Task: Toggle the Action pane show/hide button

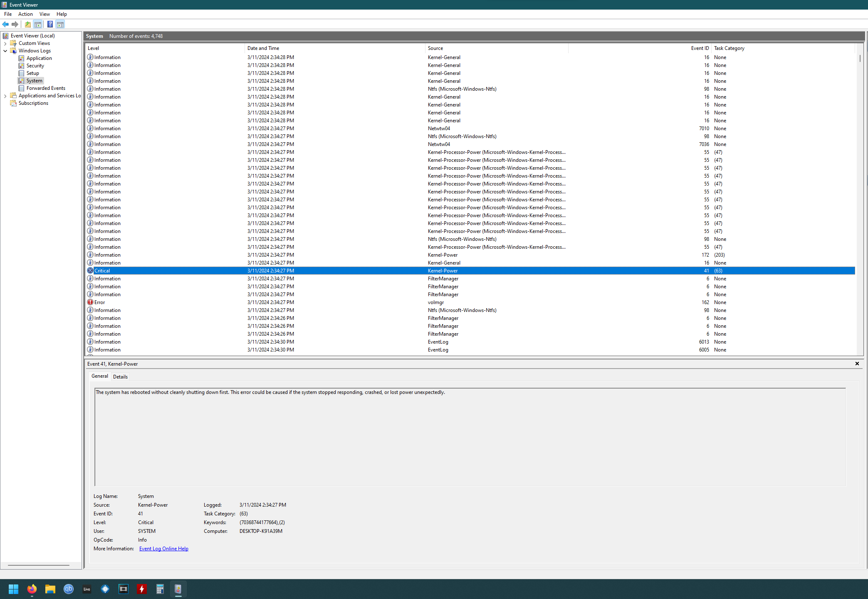Action: tap(60, 24)
